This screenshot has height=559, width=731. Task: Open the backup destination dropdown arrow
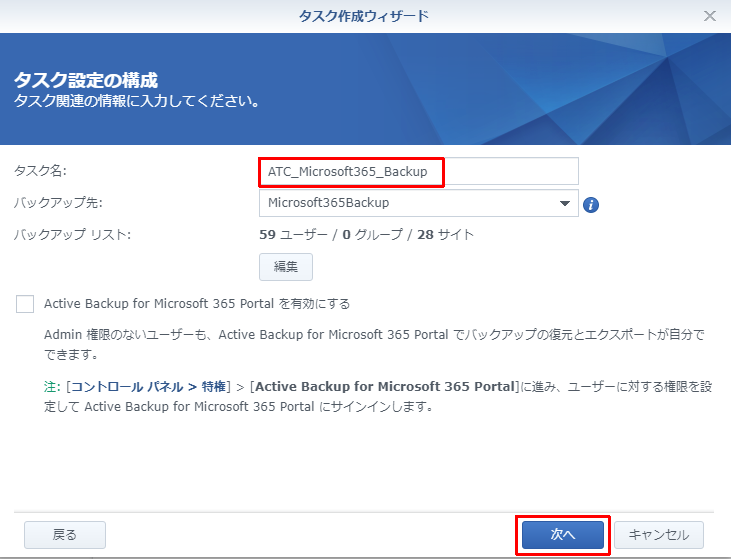point(565,203)
